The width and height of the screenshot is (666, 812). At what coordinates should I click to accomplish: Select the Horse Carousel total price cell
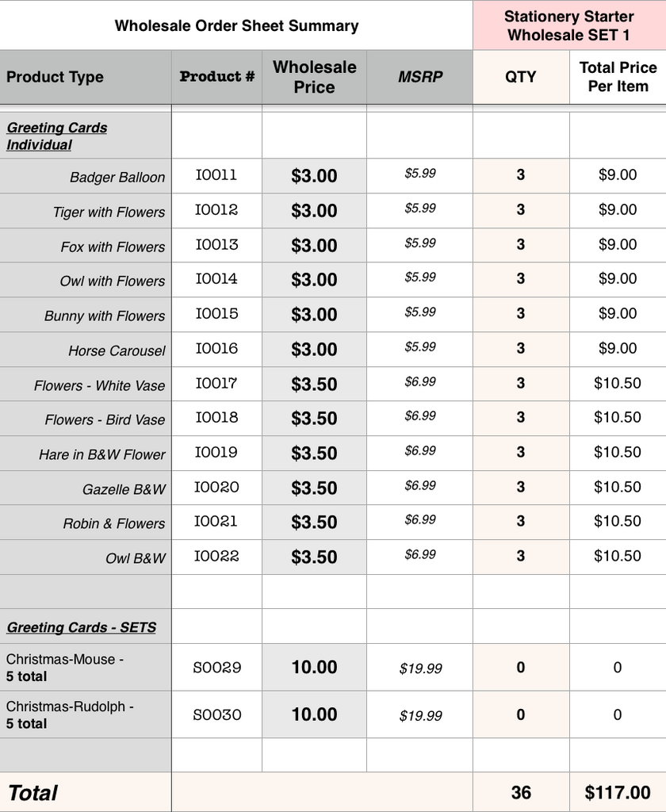618,349
